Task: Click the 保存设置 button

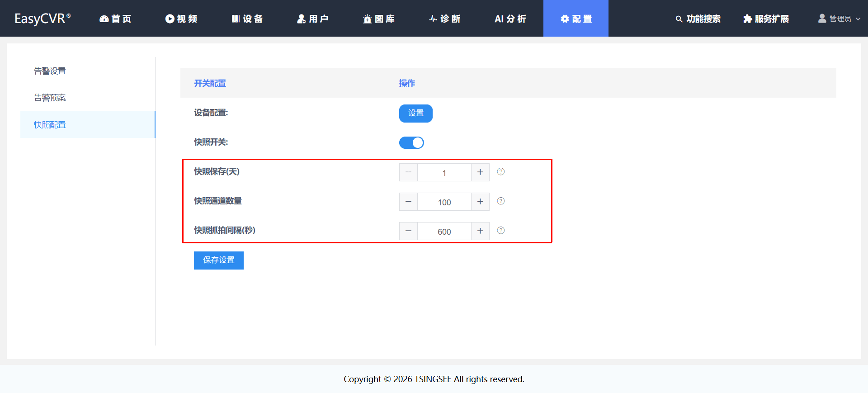Action: [x=219, y=260]
